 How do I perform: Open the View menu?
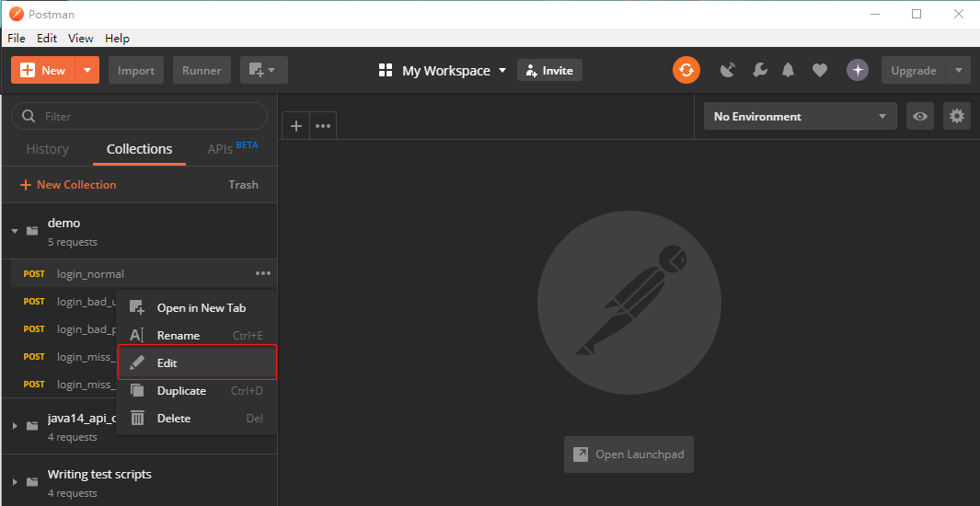pos(81,38)
